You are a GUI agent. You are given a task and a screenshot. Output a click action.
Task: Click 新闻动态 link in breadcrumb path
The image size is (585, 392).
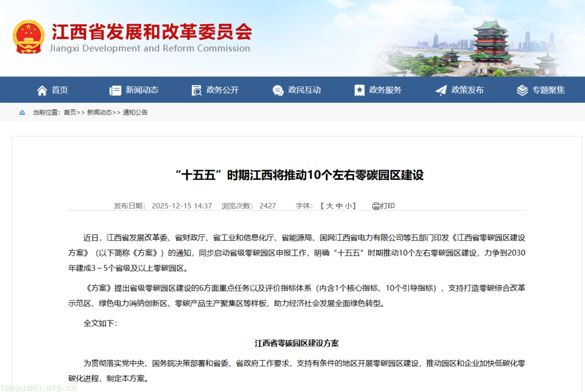pyautogui.click(x=100, y=113)
